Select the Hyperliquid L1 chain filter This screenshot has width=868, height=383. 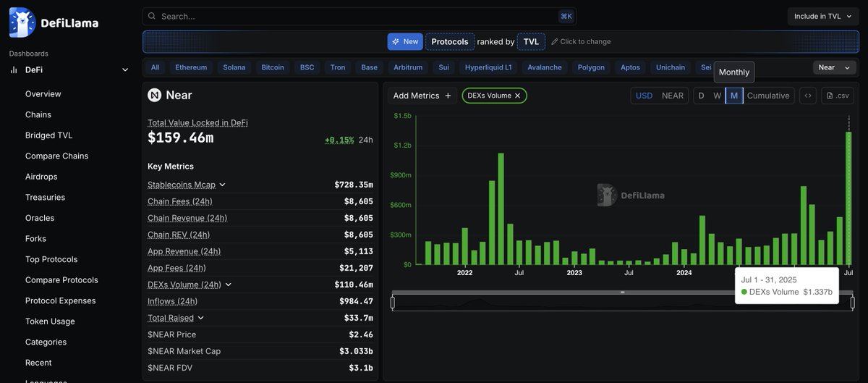[488, 67]
